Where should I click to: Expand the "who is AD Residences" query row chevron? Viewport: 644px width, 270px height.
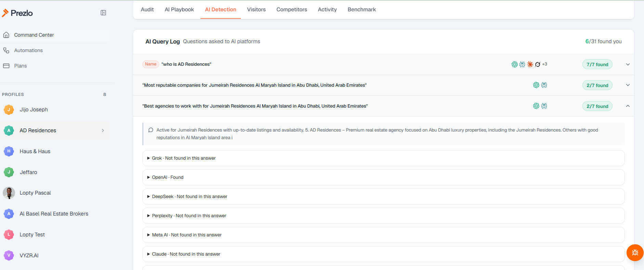pos(628,64)
